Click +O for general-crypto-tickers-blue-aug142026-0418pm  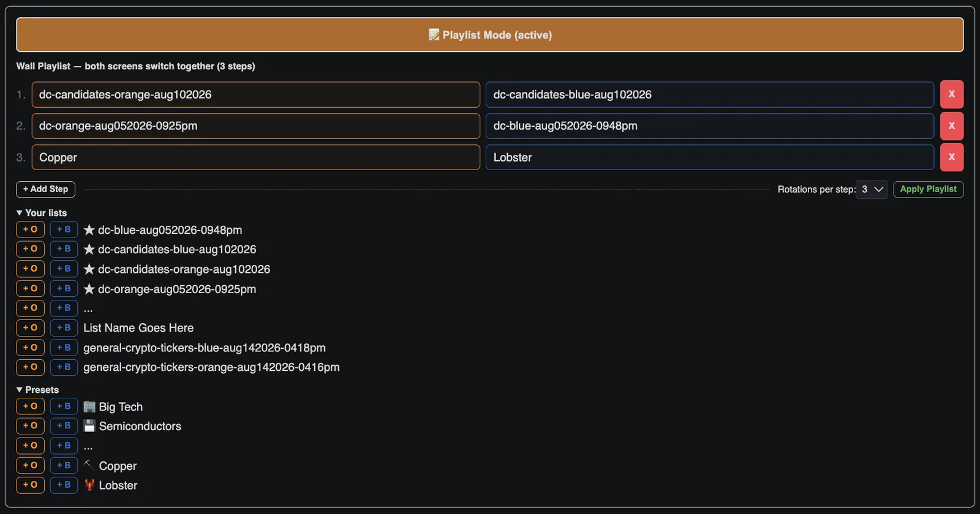30,348
